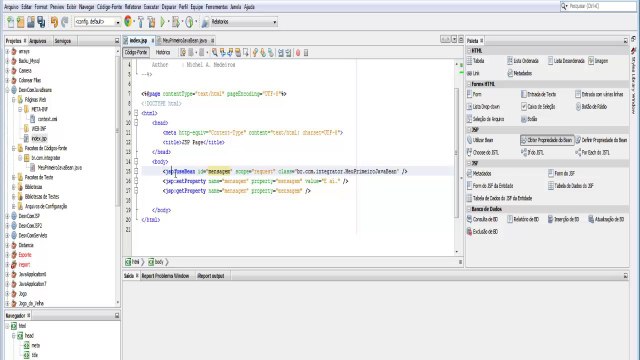Viewport: 640px width, 360px height.
Task: Click the Chrome browser icon in toolbar
Action: [x=128, y=22]
